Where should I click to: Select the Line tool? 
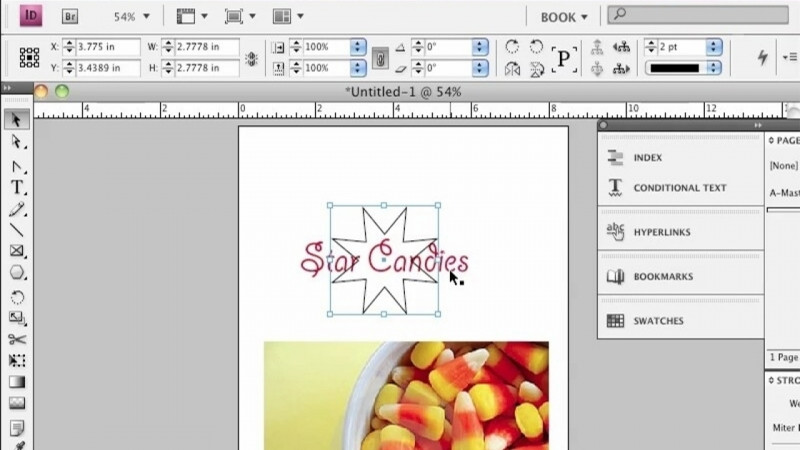16,230
